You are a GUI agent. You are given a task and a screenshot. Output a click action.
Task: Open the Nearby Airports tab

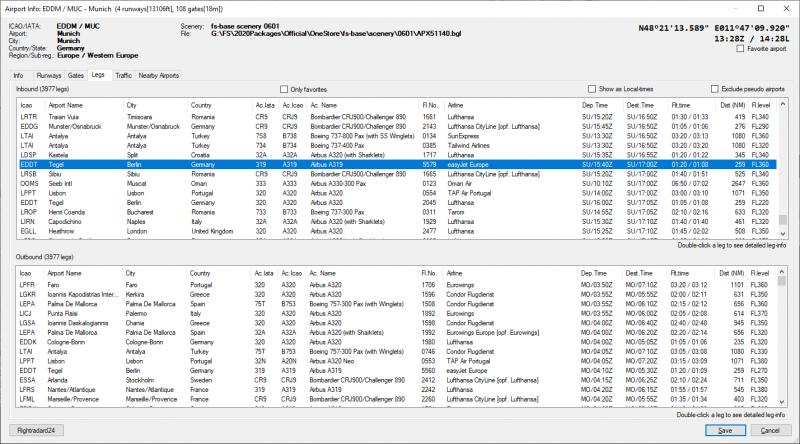[159, 75]
